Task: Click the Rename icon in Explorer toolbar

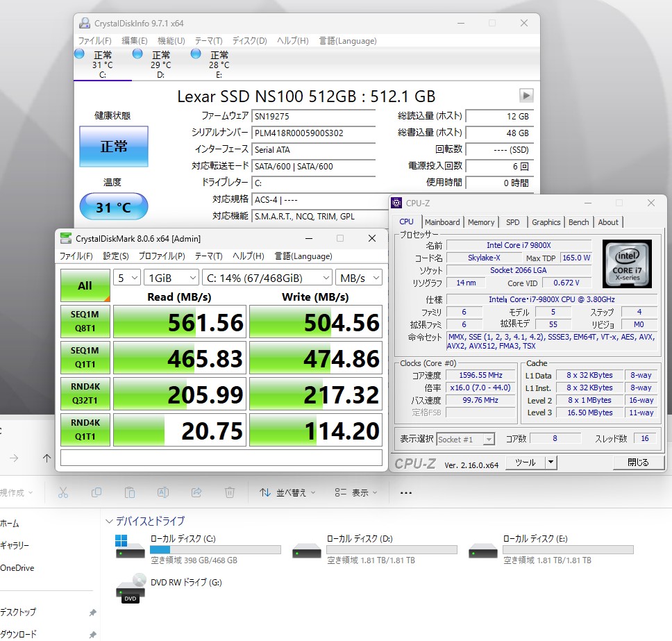Action: pyautogui.click(x=163, y=492)
